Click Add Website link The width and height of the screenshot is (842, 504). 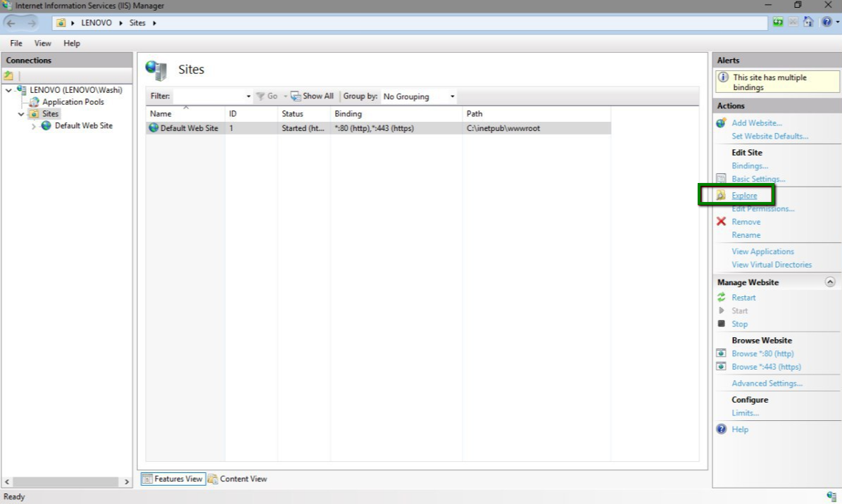757,123
